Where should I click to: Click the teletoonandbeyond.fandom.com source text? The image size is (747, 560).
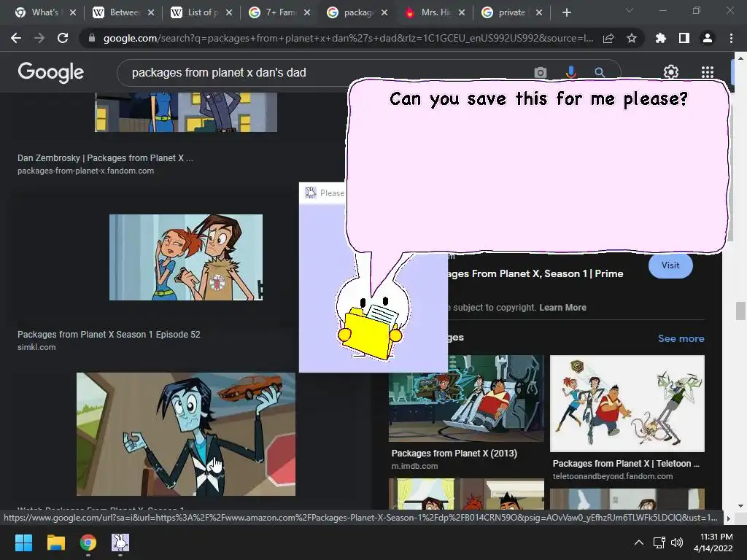[x=613, y=476]
